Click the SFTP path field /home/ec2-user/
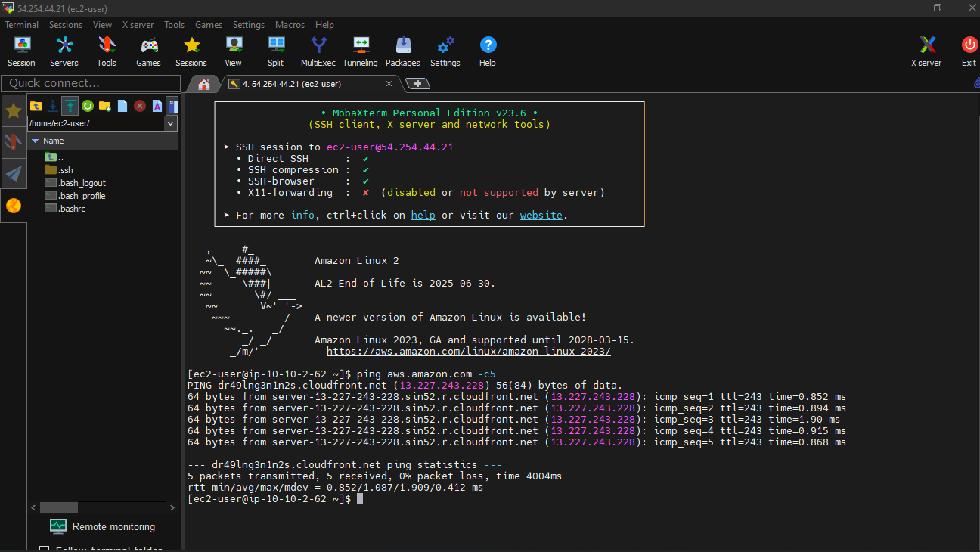 pyautogui.click(x=96, y=123)
